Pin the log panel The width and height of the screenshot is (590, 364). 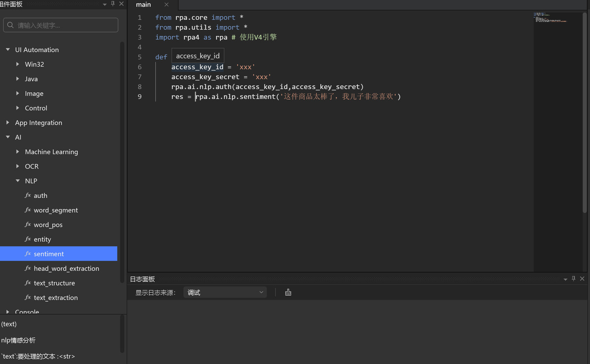(574, 279)
